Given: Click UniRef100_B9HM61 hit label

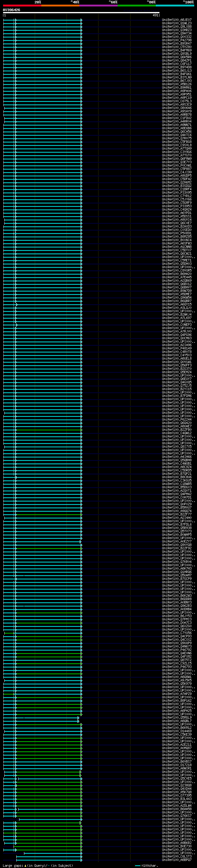Looking at the screenshot, I should point(177,88).
